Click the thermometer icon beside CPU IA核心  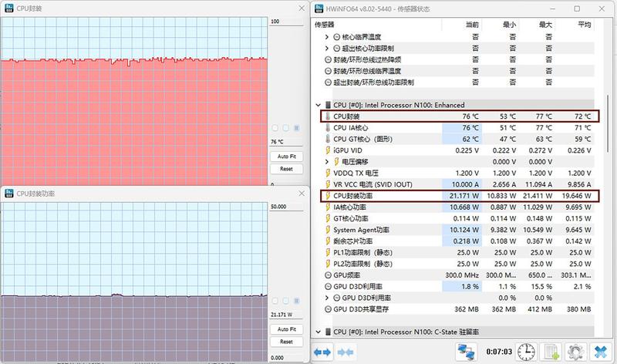(328, 128)
